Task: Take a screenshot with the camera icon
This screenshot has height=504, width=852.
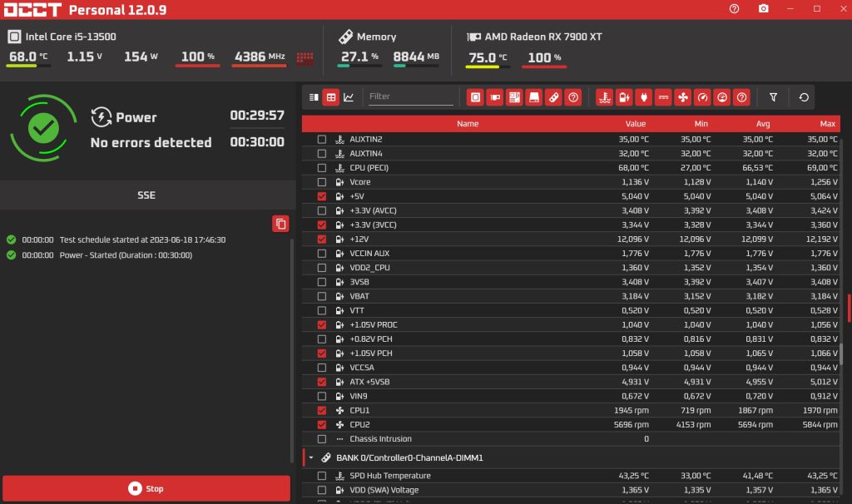Action: (x=764, y=8)
